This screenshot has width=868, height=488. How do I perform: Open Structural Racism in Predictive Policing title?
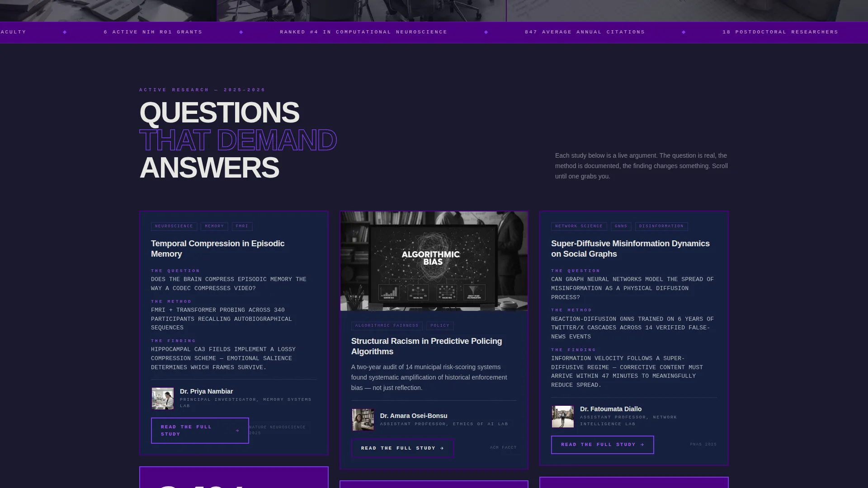pos(426,346)
